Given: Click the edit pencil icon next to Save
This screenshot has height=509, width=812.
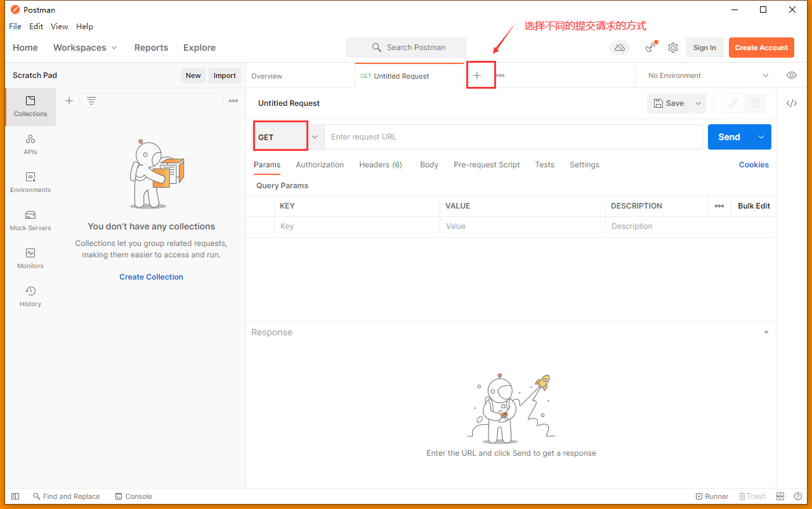Looking at the screenshot, I should [x=733, y=103].
